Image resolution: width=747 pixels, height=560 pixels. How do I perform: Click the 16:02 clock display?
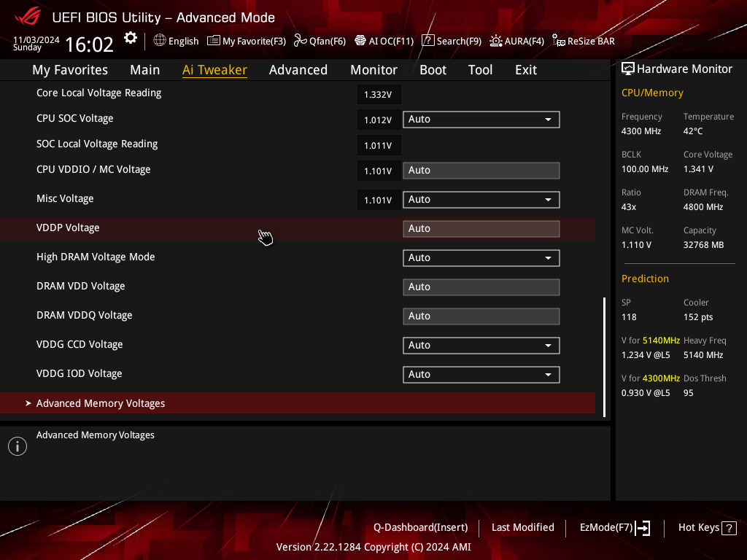pos(89,44)
